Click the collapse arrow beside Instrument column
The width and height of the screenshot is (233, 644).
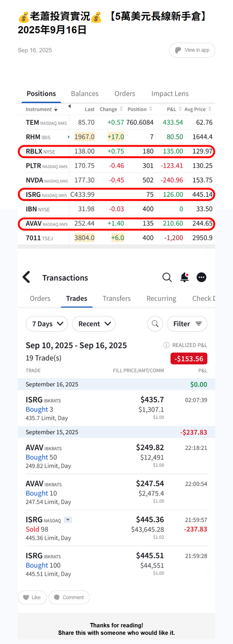coord(69,106)
